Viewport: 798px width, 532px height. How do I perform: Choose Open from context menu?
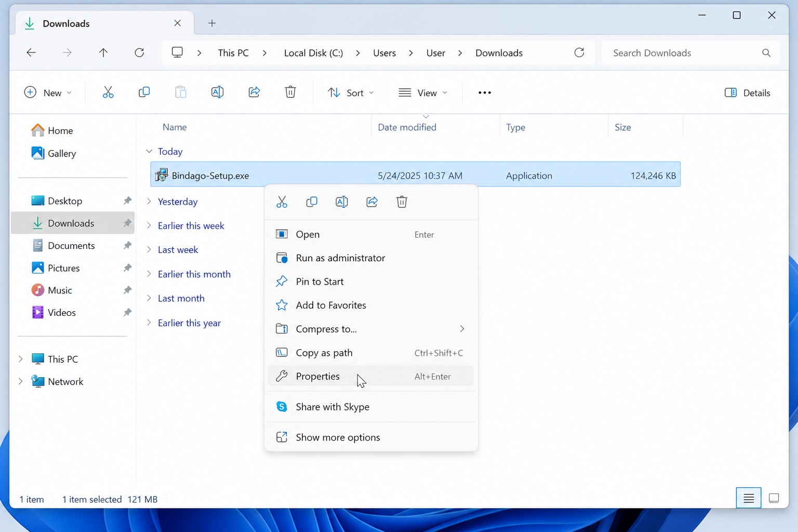(371, 234)
